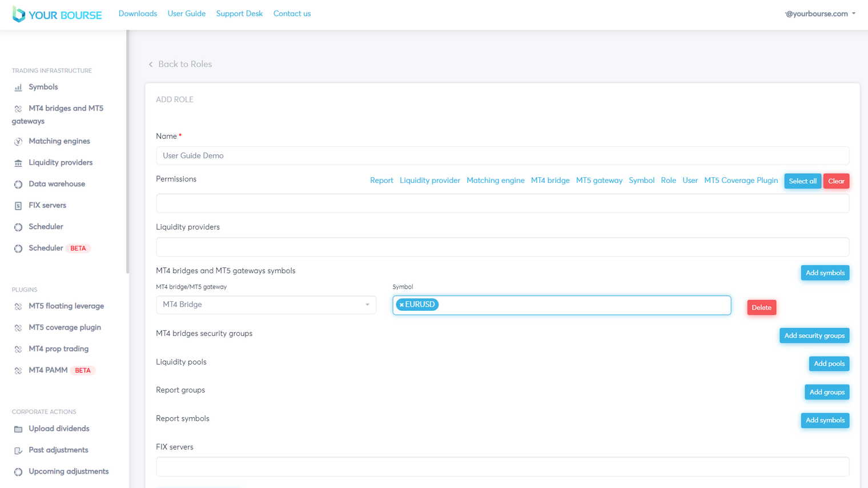The image size is (868, 488).
Task: Click the Symbols bar-chart icon in sidebar
Action: point(18,87)
